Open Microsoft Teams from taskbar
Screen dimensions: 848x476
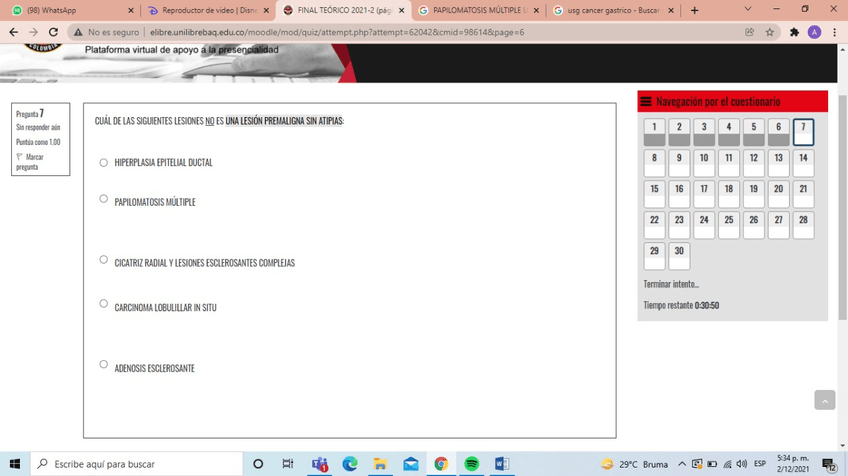click(320, 464)
